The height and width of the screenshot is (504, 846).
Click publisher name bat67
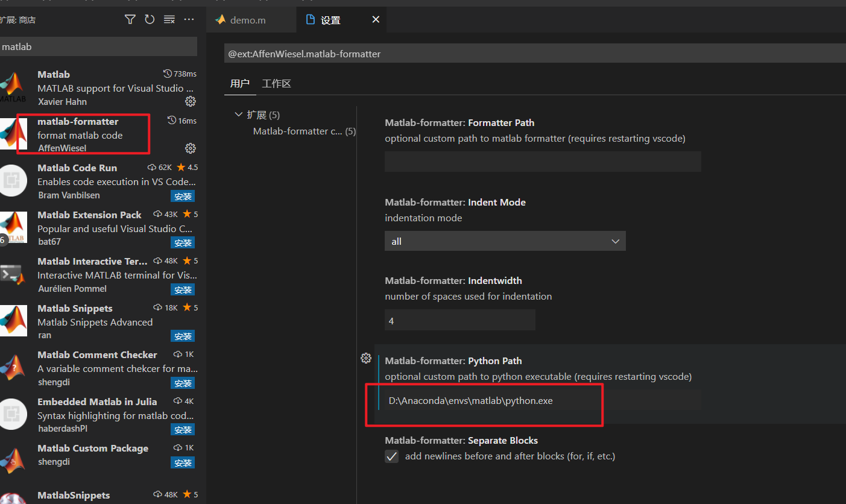coord(49,242)
